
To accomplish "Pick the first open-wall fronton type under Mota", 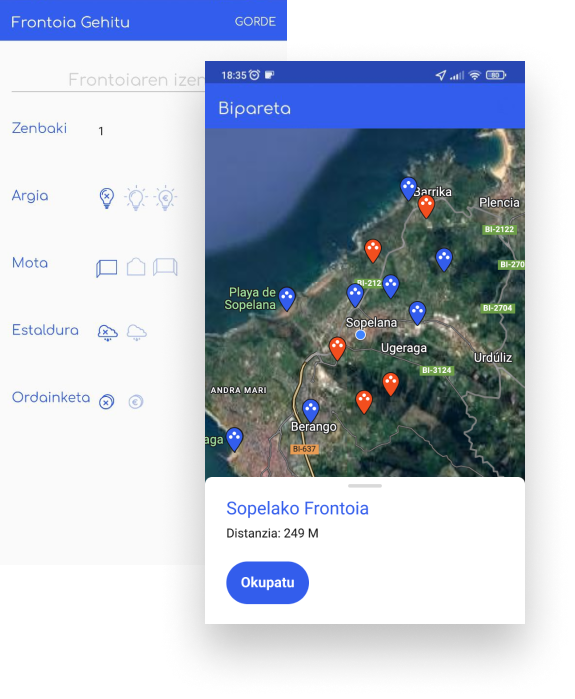I will pyautogui.click(x=107, y=268).
